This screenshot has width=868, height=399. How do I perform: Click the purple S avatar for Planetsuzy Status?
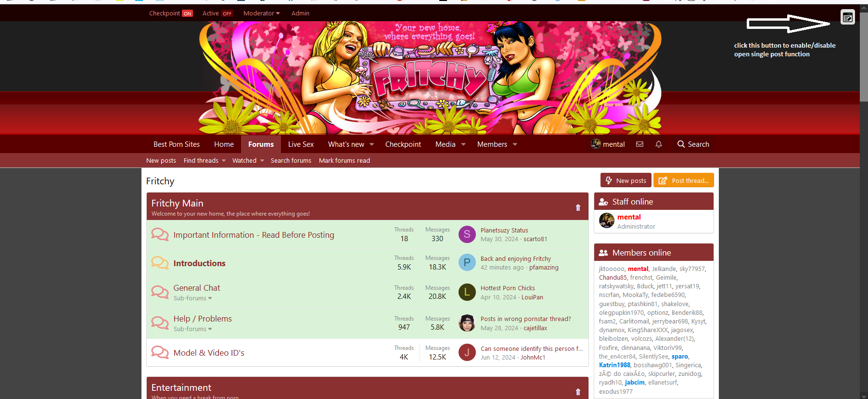tap(467, 234)
